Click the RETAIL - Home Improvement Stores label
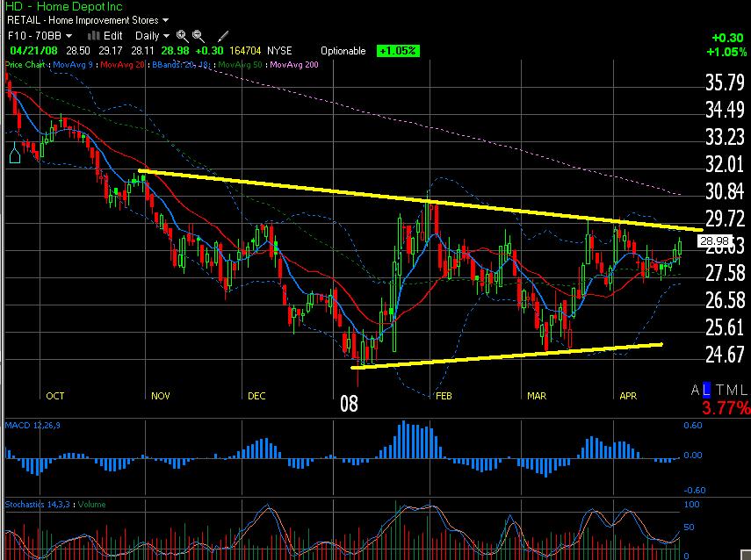The width and height of the screenshot is (751, 560). [x=83, y=20]
